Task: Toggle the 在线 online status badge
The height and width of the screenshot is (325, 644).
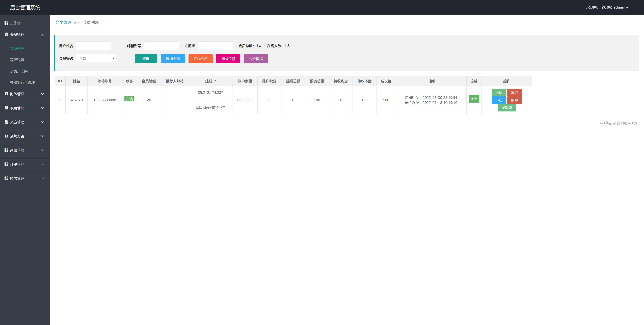Action: click(129, 99)
